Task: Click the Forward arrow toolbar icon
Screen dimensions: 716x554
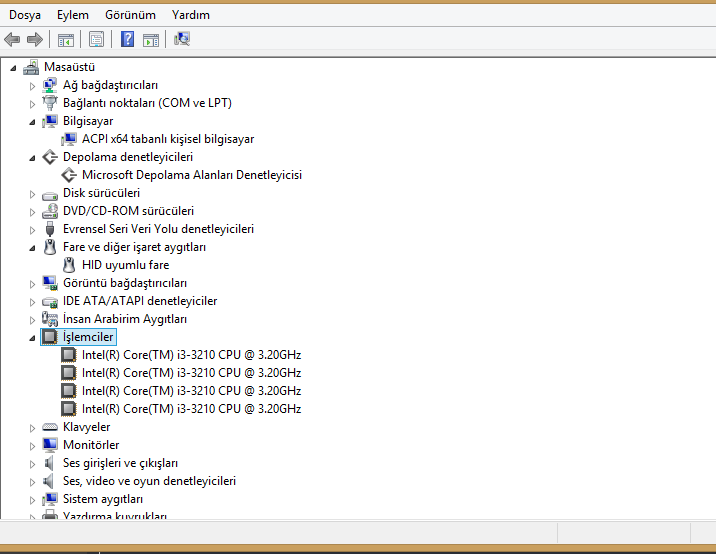Action: coord(35,40)
